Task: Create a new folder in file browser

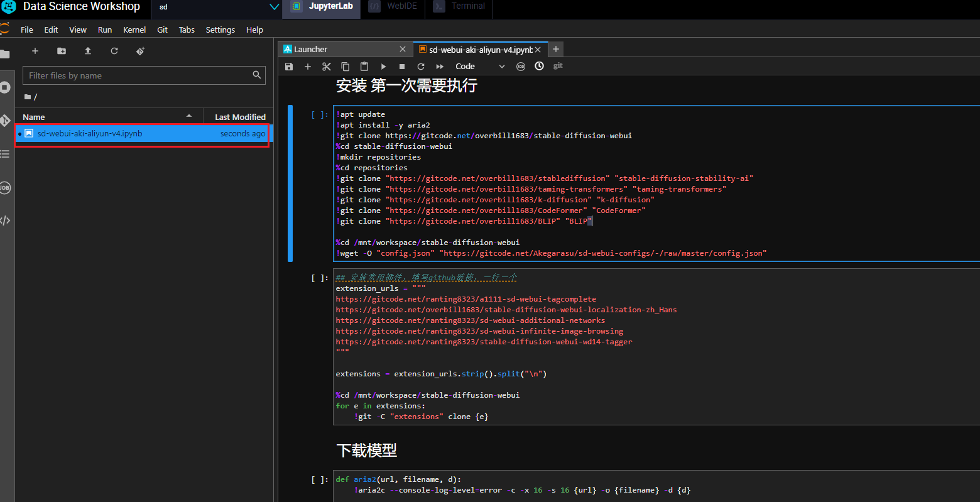Action: point(62,51)
